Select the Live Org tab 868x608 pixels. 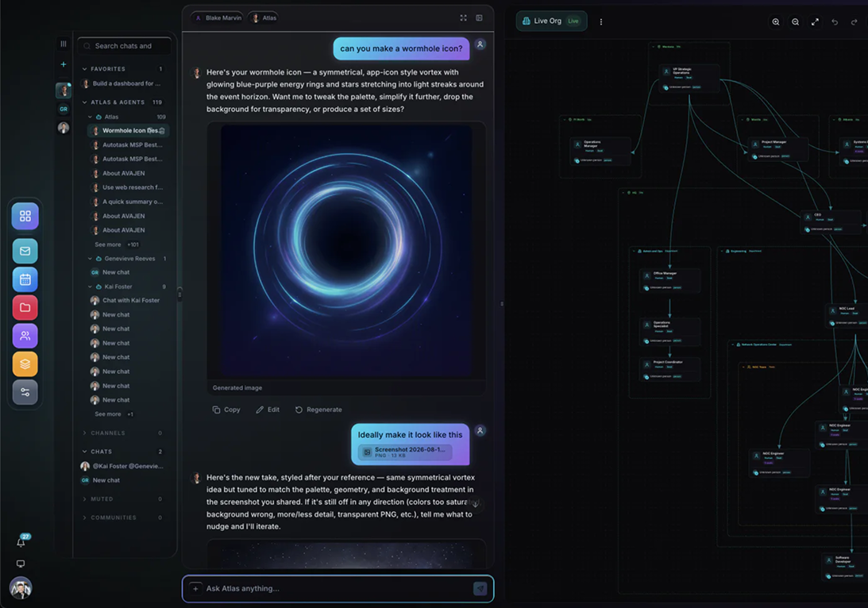coord(551,21)
